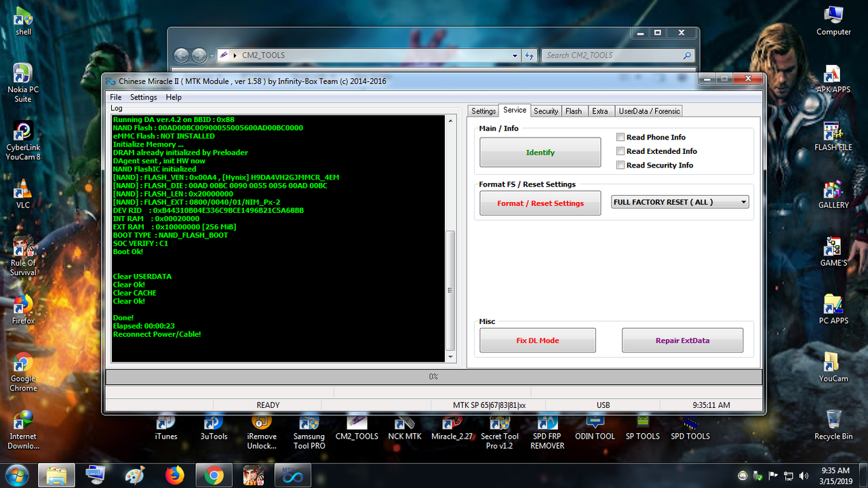The height and width of the screenshot is (488, 868).
Task: Open NCK MTK desktop shortcut
Action: click(405, 427)
